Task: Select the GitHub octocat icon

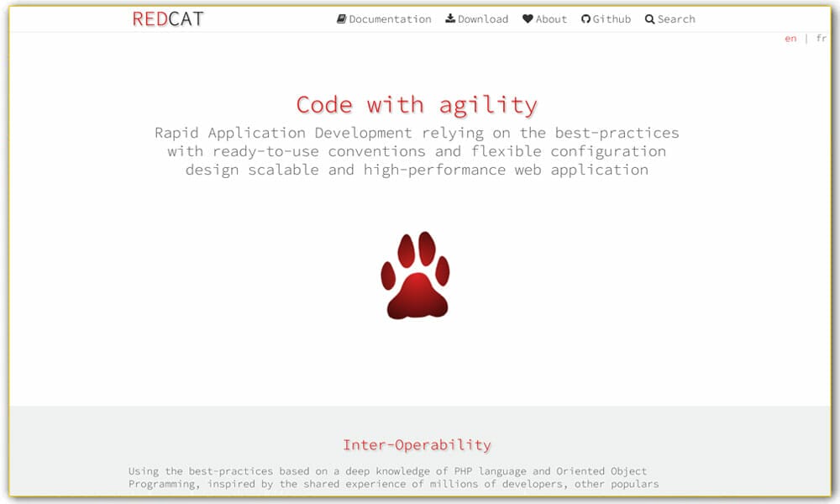Action: click(585, 18)
